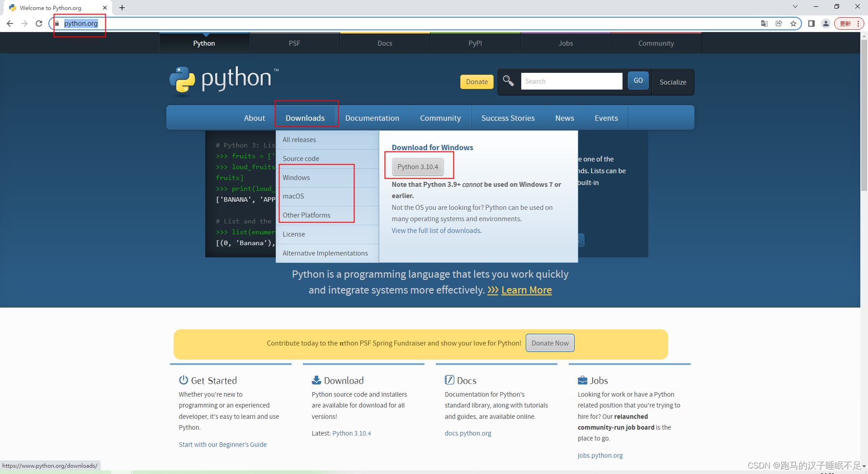Open the Success Stories menu
The width and height of the screenshot is (868, 474).
[x=508, y=118]
